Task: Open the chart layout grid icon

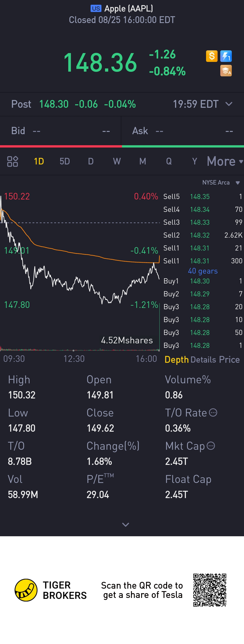Action: [12, 161]
